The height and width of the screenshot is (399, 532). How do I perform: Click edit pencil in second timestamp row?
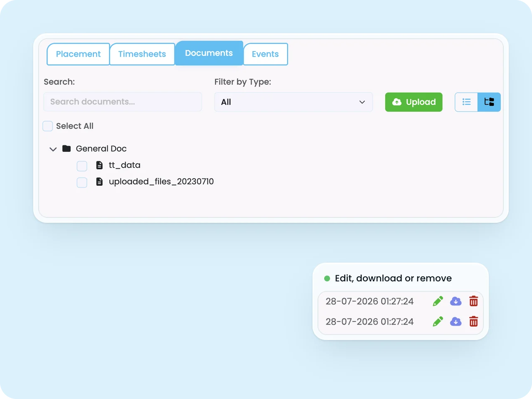[x=438, y=322]
